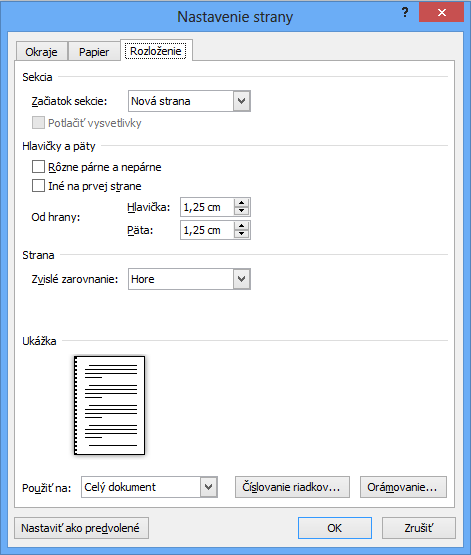Decrease the Päta distance with down arrow
Viewport: 471px width, 555px height.
pos(241,234)
